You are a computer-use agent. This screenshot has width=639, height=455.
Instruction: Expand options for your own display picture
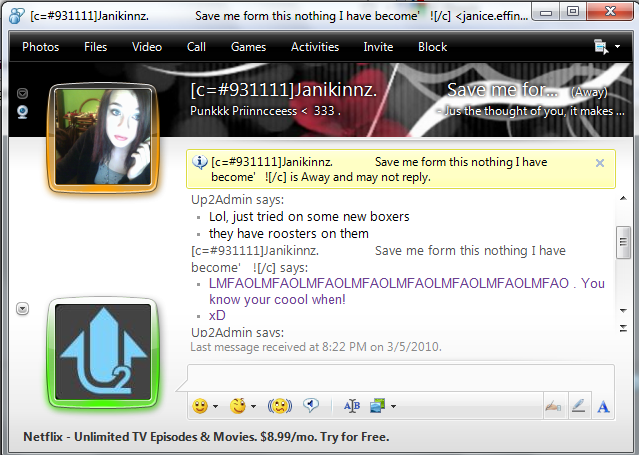pos(22,309)
